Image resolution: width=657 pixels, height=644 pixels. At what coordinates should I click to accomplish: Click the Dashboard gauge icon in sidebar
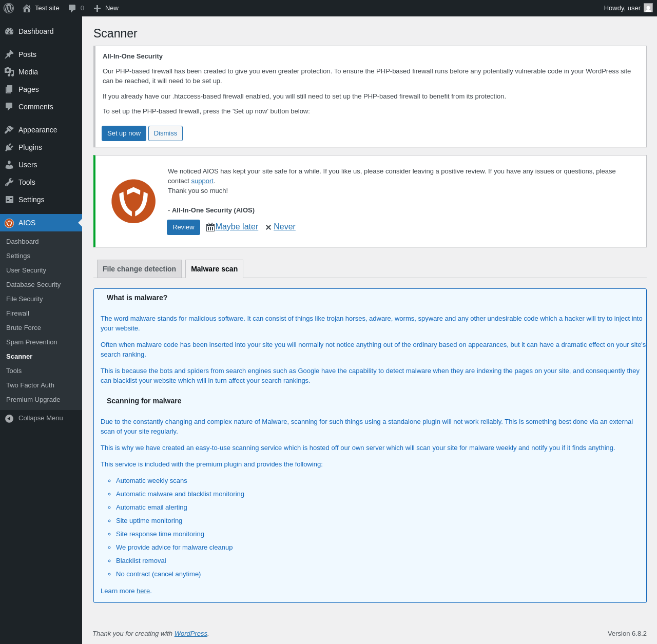(x=9, y=31)
